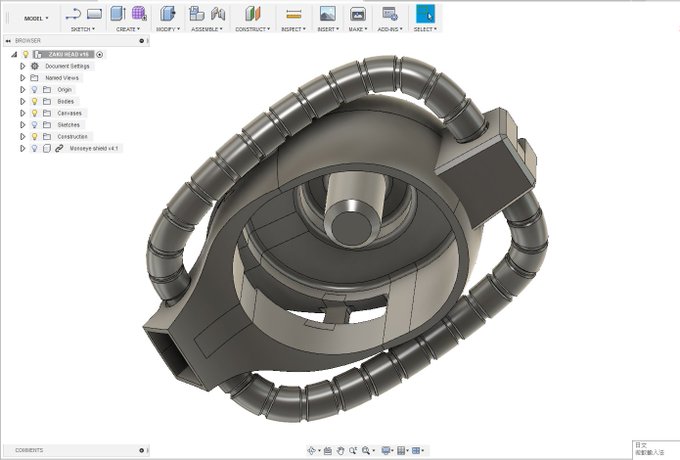
Task: Click the sketch rectangle tool icon
Action: (94, 14)
